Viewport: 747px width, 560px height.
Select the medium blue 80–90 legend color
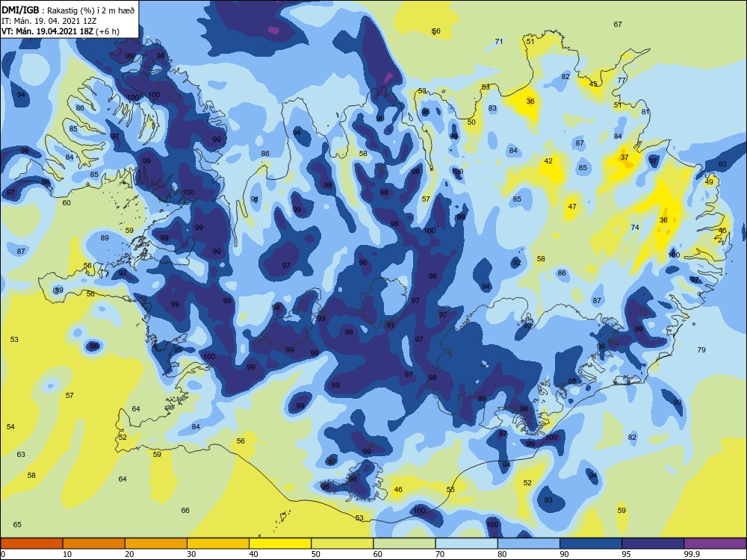(x=528, y=544)
